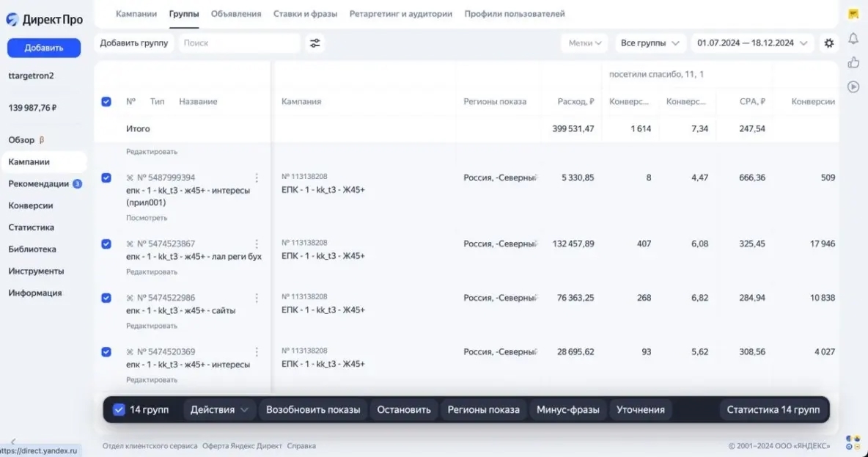The image size is (868, 457).
Task: Open three-dot menu for group 5474523867
Action: [257, 244]
